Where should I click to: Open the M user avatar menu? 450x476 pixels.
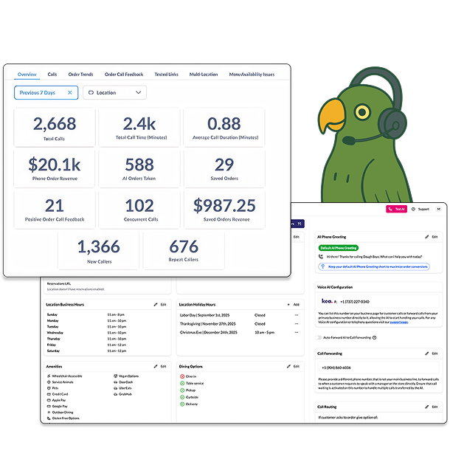438,209
